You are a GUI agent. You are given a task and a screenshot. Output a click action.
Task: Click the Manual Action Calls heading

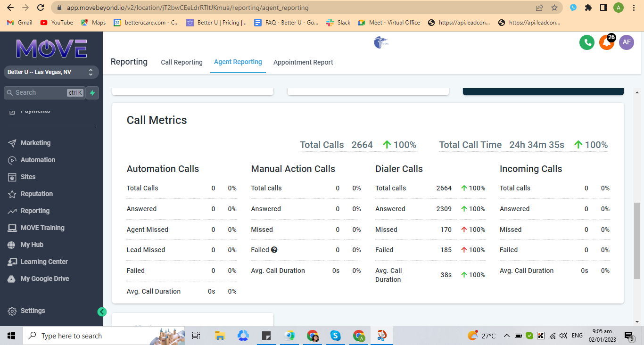(x=293, y=169)
